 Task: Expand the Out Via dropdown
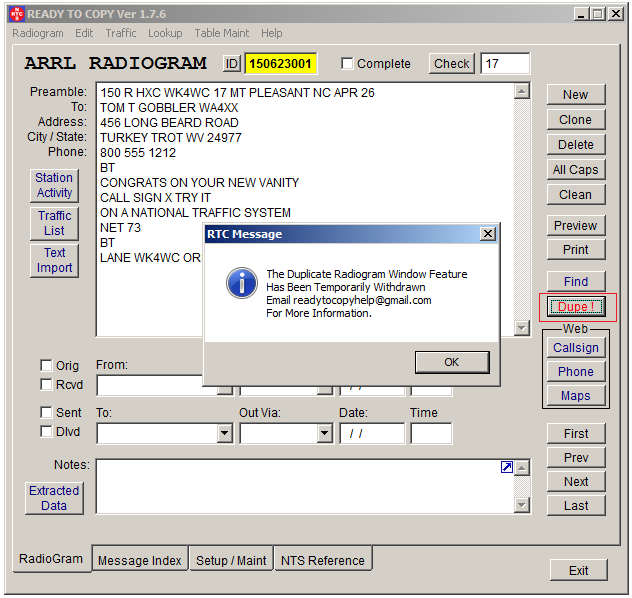[x=324, y=434]
